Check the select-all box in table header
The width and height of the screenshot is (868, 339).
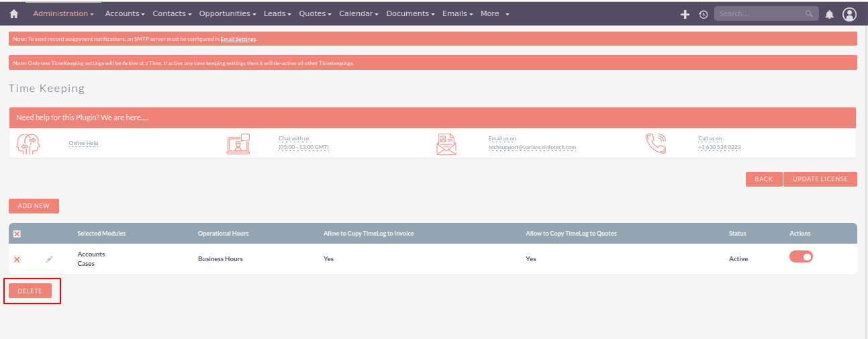[x=17, y=234]
